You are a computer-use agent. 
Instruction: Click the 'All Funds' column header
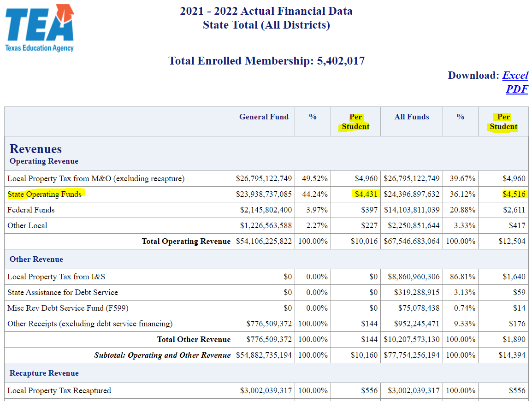coord(412,117)
